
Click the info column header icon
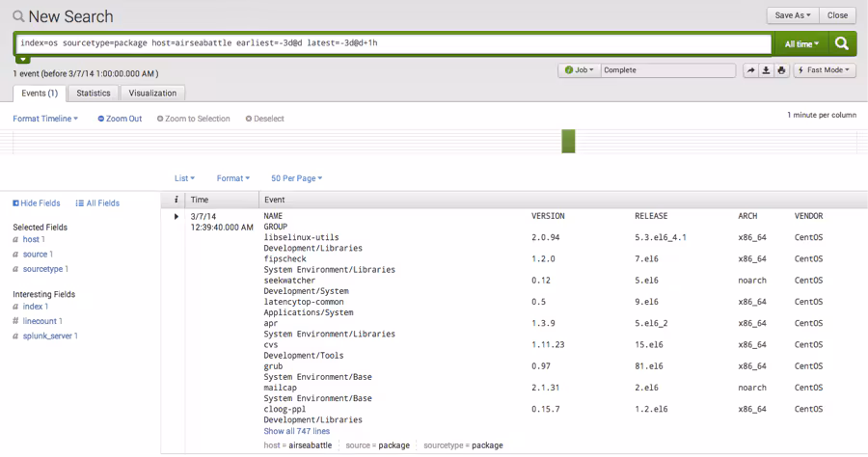[x=176, y=200]
